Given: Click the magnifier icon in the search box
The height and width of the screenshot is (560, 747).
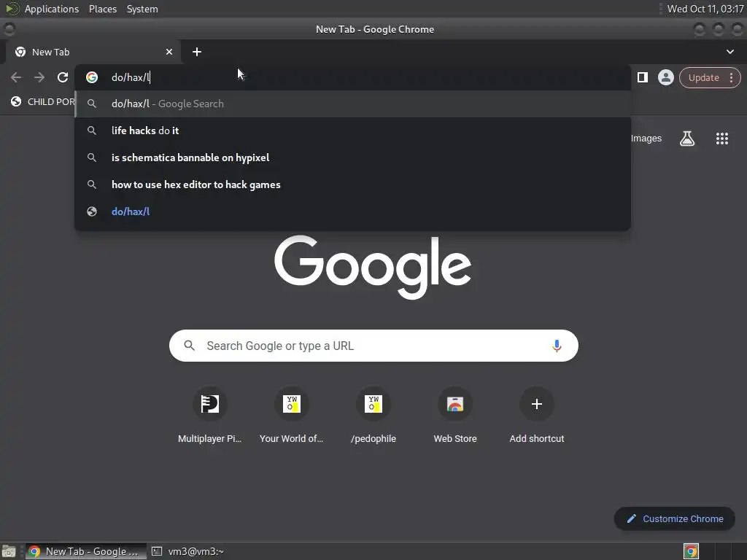Looking at the screenshot, I should (x=189, y=346).
